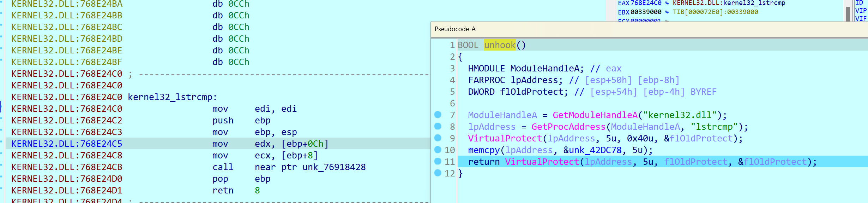Screen dimensions: 868x203
Task: Click the breakpoint dot on pseudocode line 7
Action: [x=438, y=115]
